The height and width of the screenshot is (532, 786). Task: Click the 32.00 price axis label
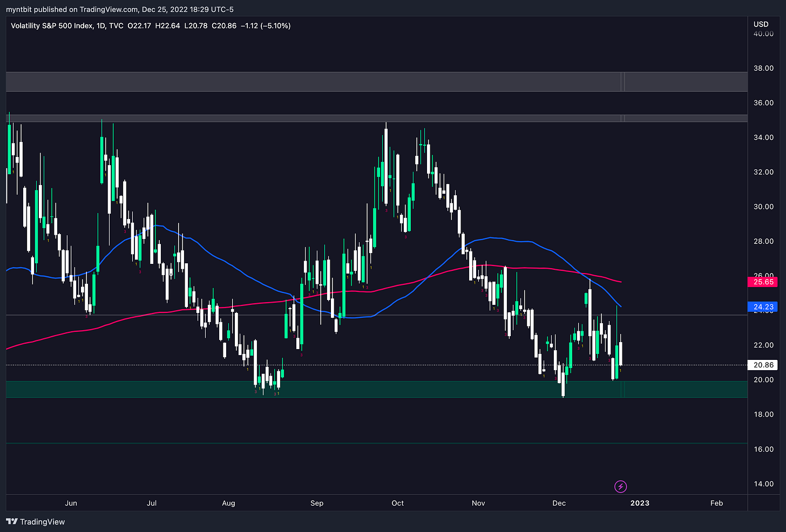763,172
